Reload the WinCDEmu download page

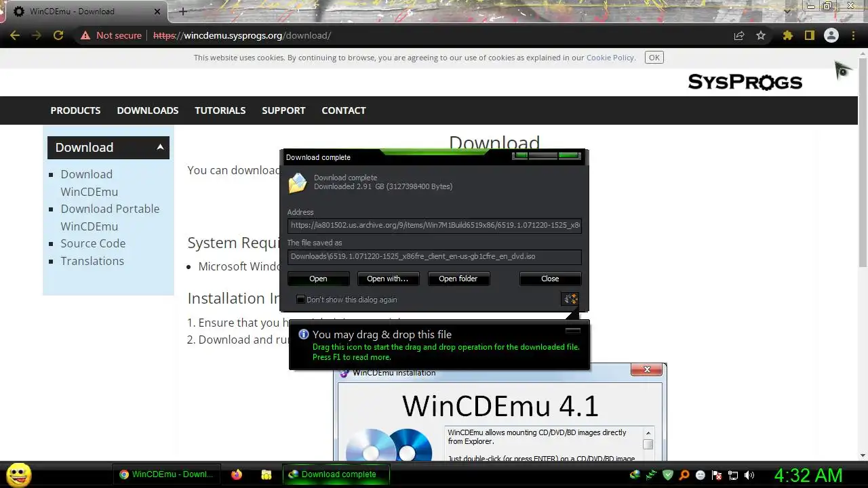tap(58, 35)
